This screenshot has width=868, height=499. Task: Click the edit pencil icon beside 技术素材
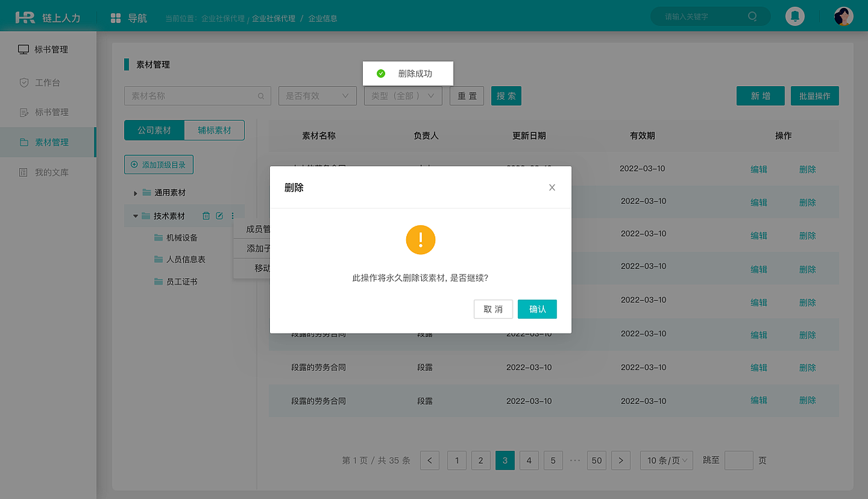coord(219,215)
